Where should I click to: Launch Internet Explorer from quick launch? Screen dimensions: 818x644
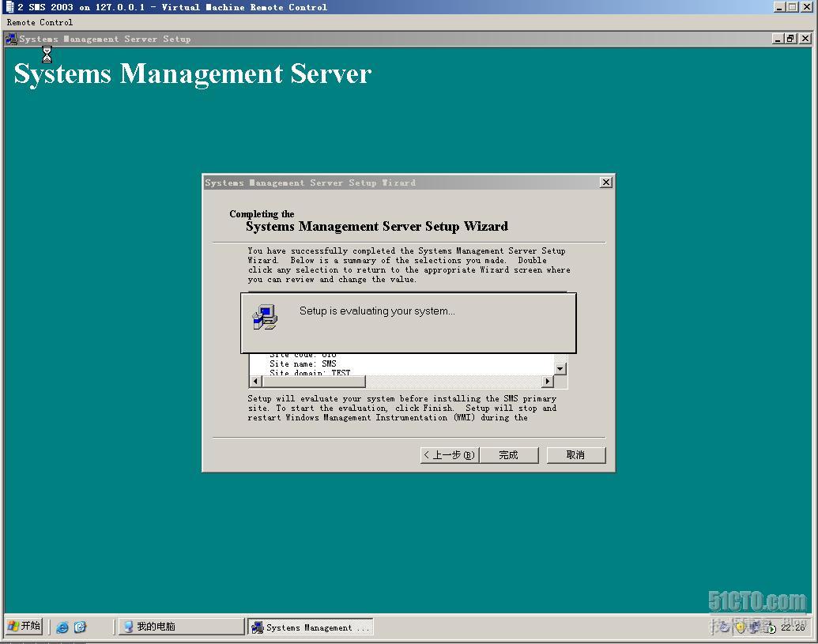click(62, 627)
